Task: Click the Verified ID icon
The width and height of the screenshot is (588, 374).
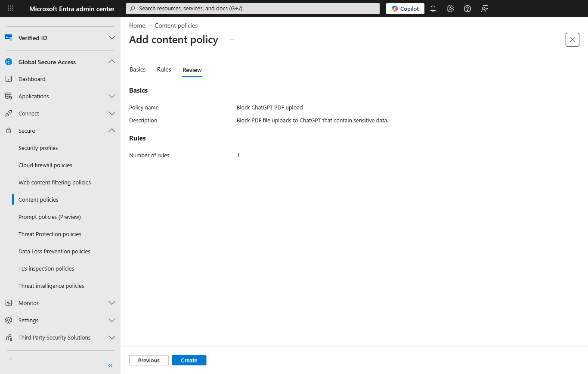Action: tap(9, 38)
